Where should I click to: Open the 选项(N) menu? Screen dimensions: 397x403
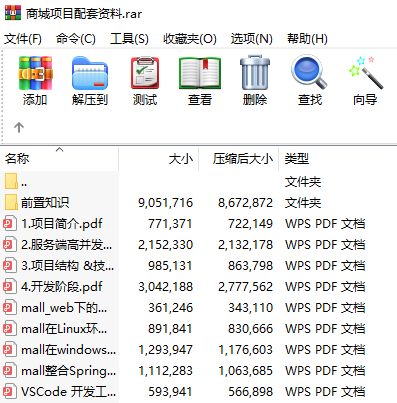tap(252, 39)
